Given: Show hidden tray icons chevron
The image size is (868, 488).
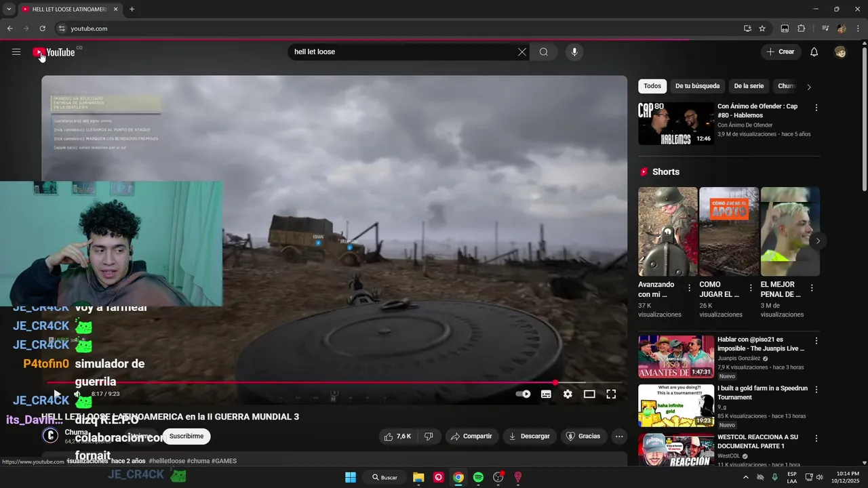Looking at the screenshot, I should tap(746, 477).
